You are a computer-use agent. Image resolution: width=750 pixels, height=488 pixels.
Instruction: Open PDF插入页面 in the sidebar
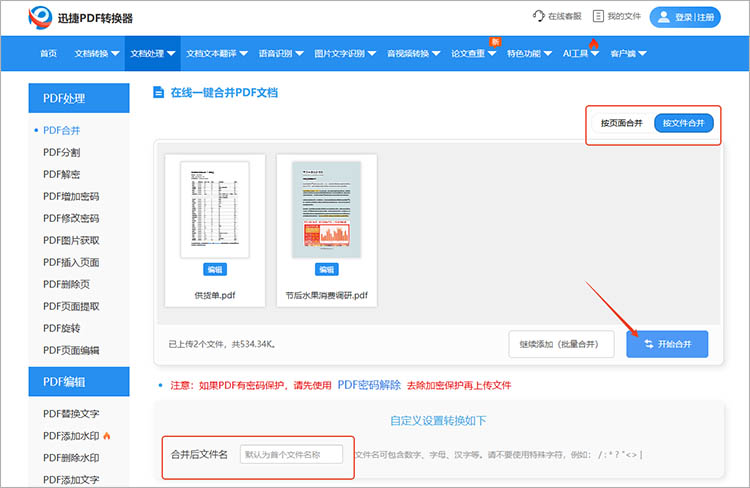point(71,262)
